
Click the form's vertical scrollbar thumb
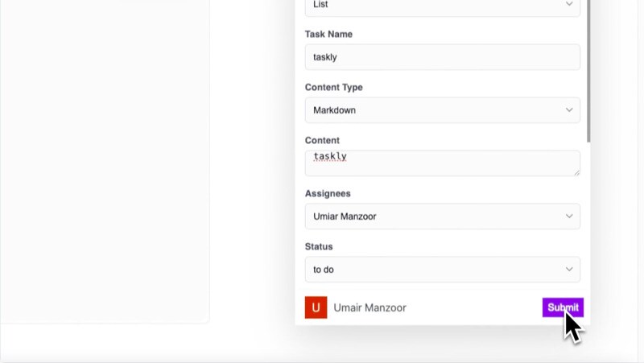point(588,70)
